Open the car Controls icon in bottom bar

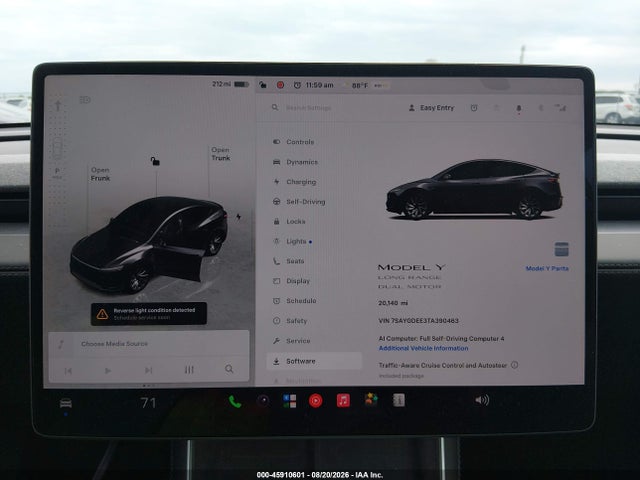pos(66,403)
